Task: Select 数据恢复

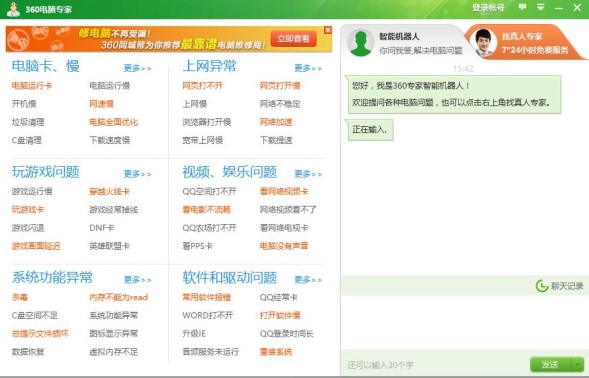Action: click(x=28, y=352)
